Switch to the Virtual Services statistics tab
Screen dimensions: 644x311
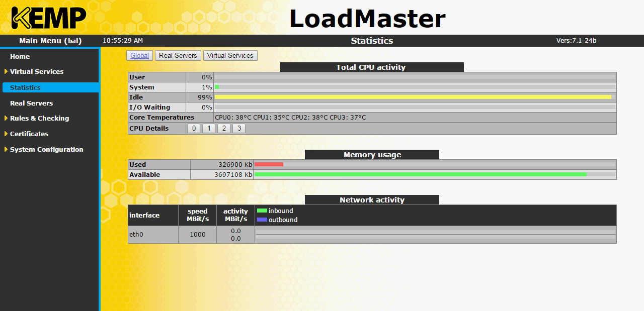230,55
